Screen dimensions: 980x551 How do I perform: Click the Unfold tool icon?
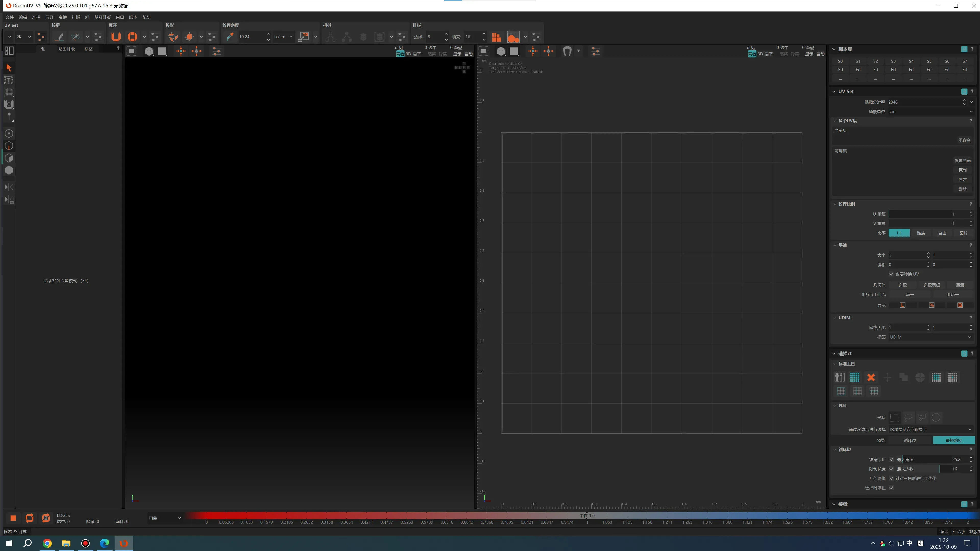(x=116, y=37)
